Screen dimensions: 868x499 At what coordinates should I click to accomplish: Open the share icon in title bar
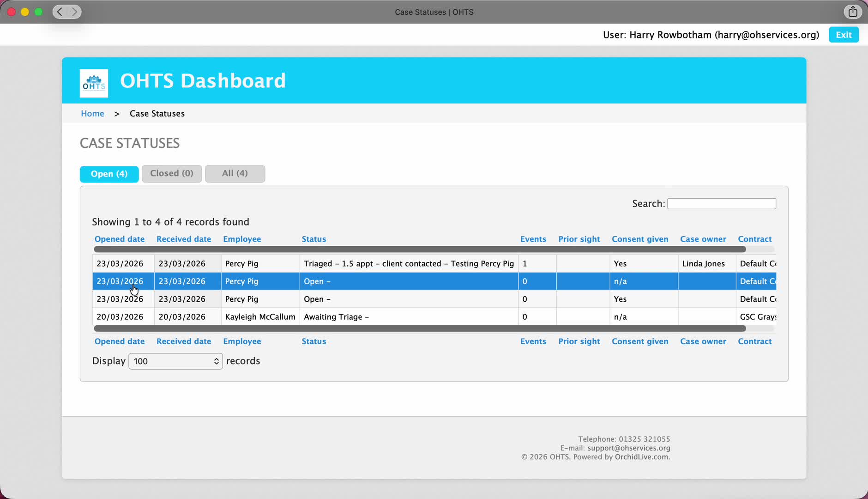point(852,12)
